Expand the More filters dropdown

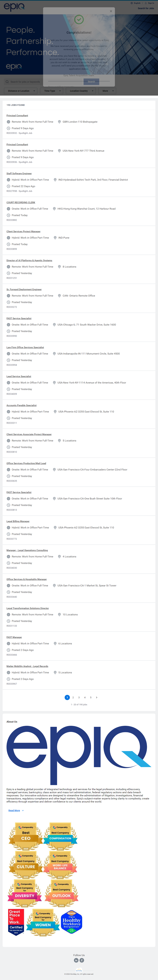(x=107, y=91)
